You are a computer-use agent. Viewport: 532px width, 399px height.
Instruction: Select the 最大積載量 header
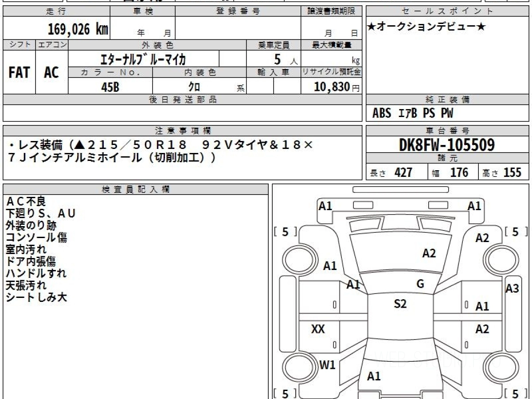point(331,45)
